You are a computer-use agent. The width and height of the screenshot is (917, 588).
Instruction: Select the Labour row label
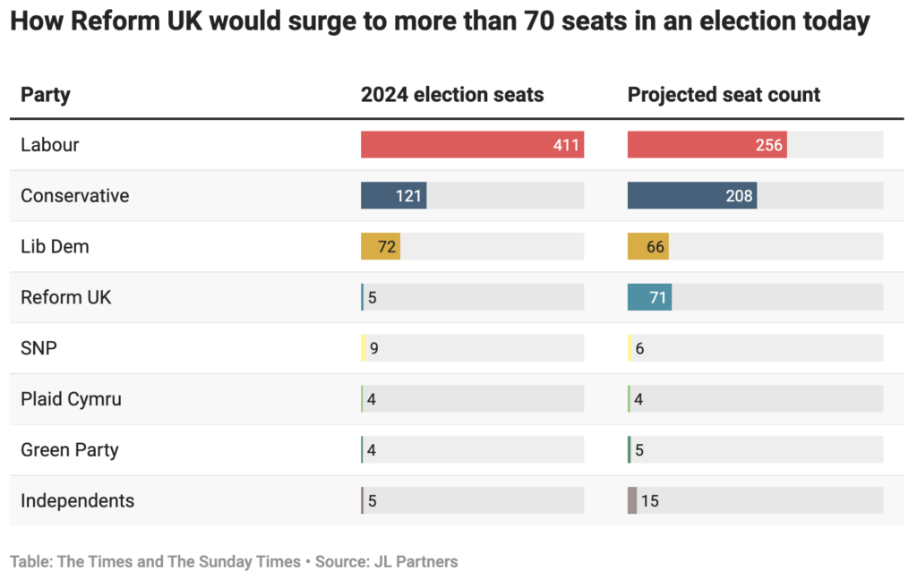click(x=50, y=145)
